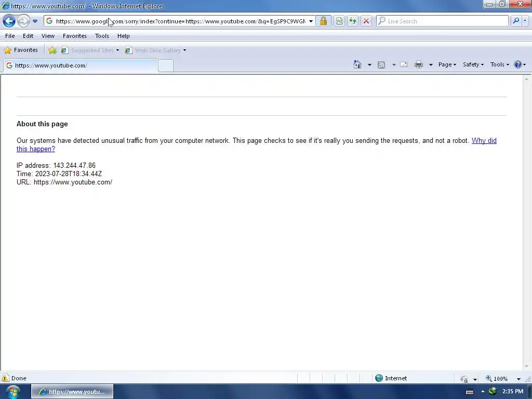532x399 pixels.
Task: Expand the Home button dropdown arrow
Action: coord(369,64)
